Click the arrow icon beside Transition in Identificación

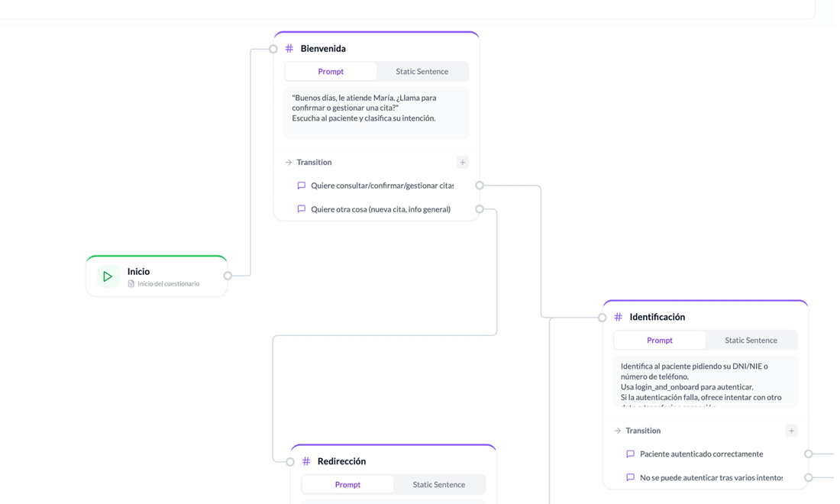[618, 431]
